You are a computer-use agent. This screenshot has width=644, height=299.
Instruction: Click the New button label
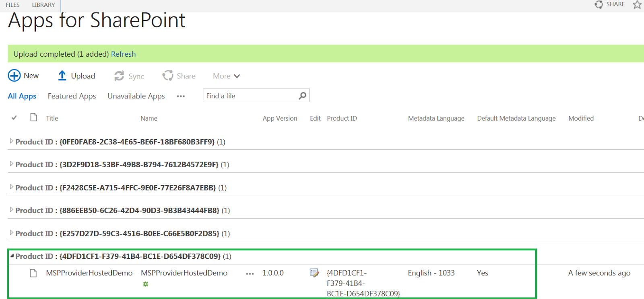31,76
